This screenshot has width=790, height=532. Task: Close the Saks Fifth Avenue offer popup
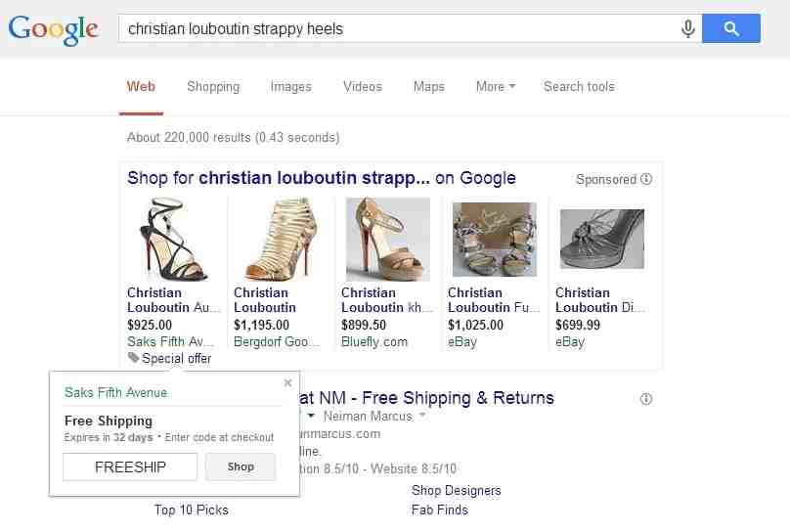[x=287, y=383]
